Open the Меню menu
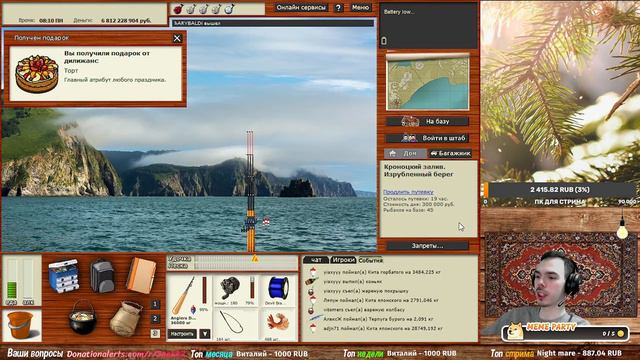This screenshot has width=640, height=360. (x=360, y=7)
